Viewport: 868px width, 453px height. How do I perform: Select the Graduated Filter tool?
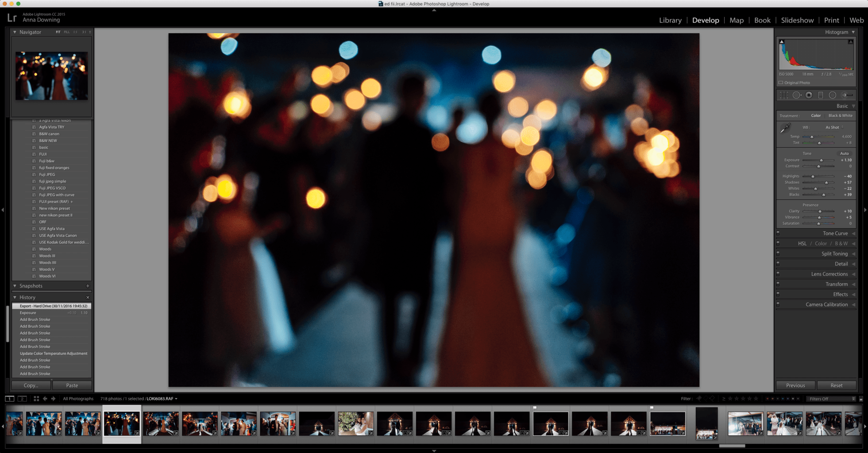821,95
